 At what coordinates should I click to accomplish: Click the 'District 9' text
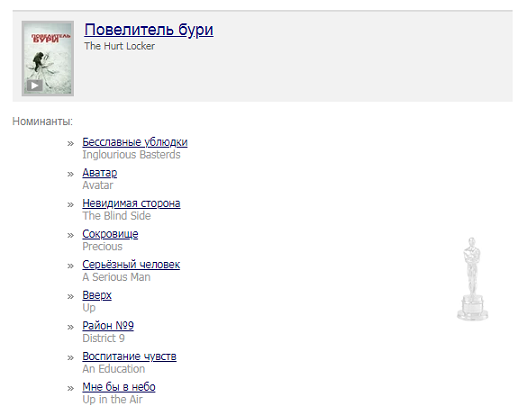click(103, 338)
